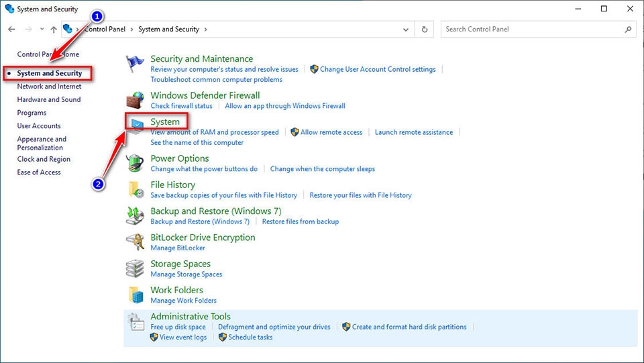This screenshot has height=363, width=644.
Task: Open the System heading link
Action: point(165,122)
